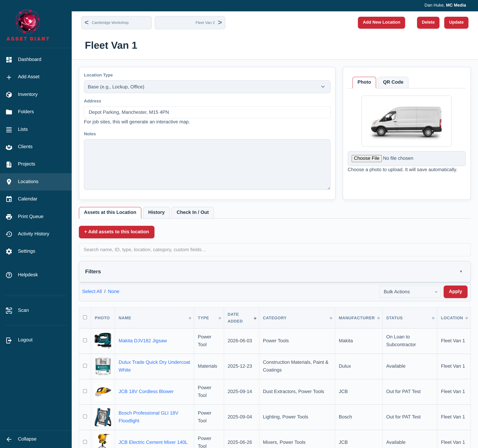Open the Location Type dropdown
Screen dimensions: 478x448
pos(207,87)
